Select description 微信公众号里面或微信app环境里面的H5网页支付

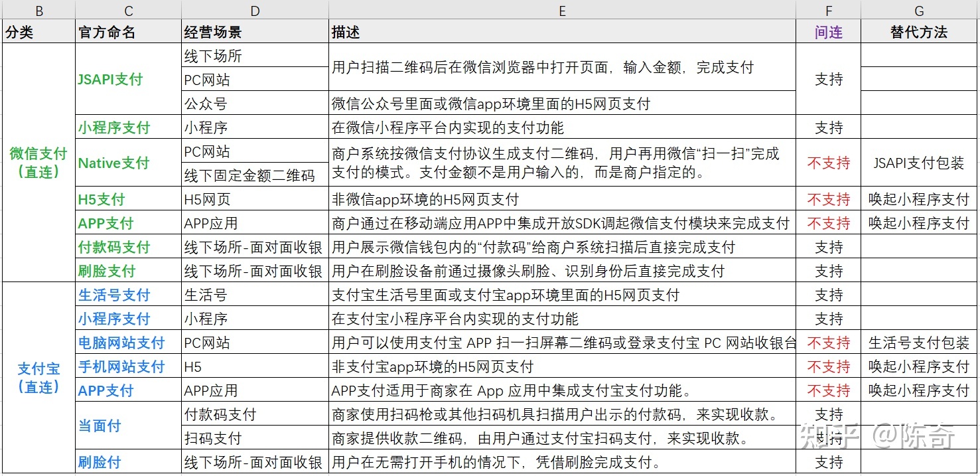click(562, 104)
